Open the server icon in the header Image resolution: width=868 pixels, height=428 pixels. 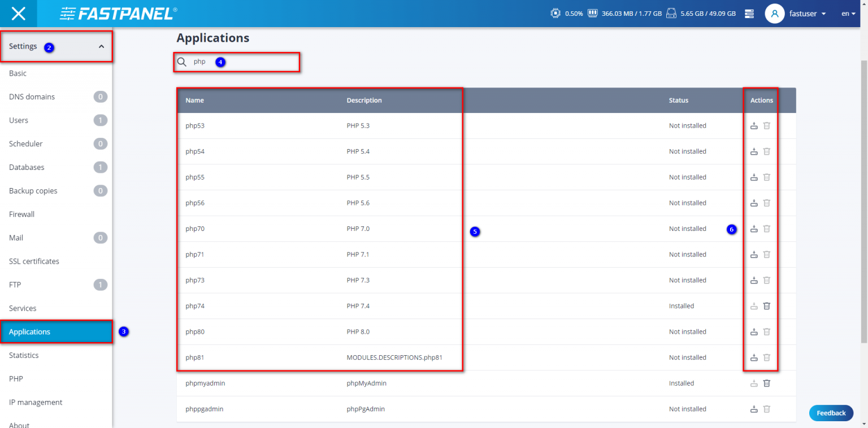pos(749,14)
